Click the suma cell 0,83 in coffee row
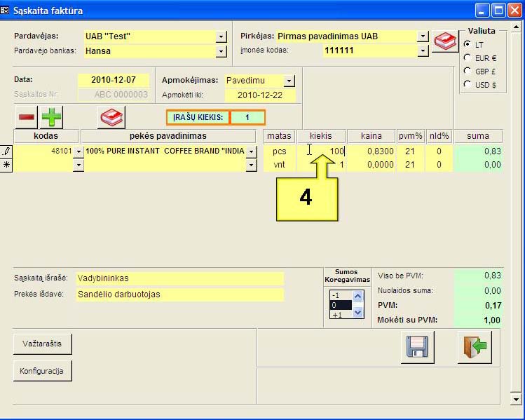Image resolution: width=525 pixels, height=420 pixels. click(x=478, y=151)
